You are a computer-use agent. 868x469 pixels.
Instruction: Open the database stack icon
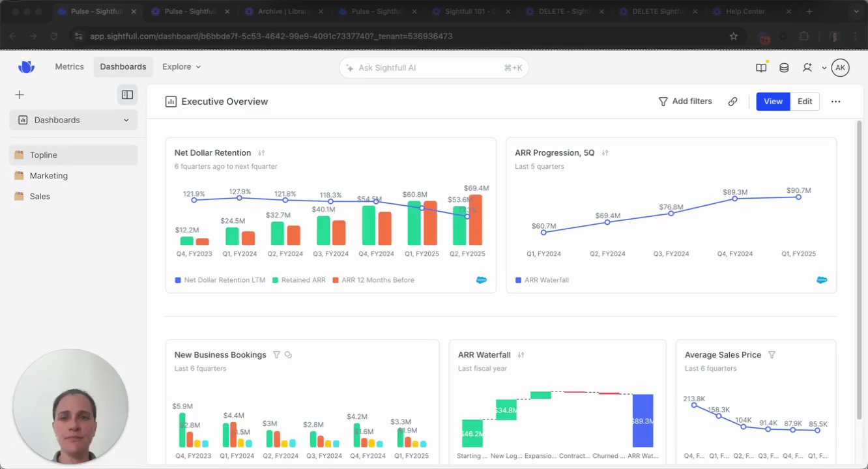[784, 68]
